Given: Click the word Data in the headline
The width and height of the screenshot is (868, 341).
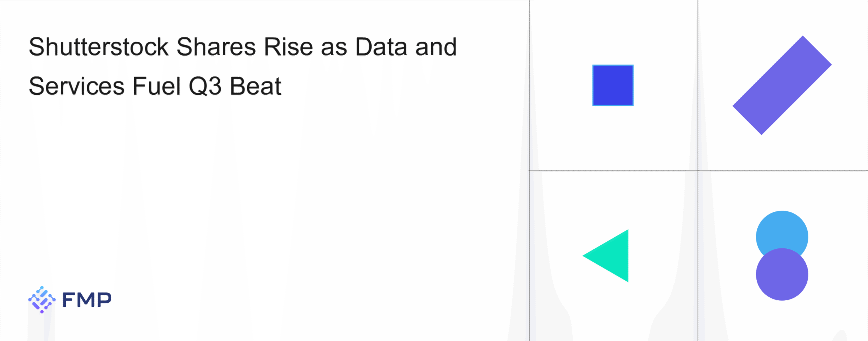Looking at the screenshot, I should click(x=381, y=47).
